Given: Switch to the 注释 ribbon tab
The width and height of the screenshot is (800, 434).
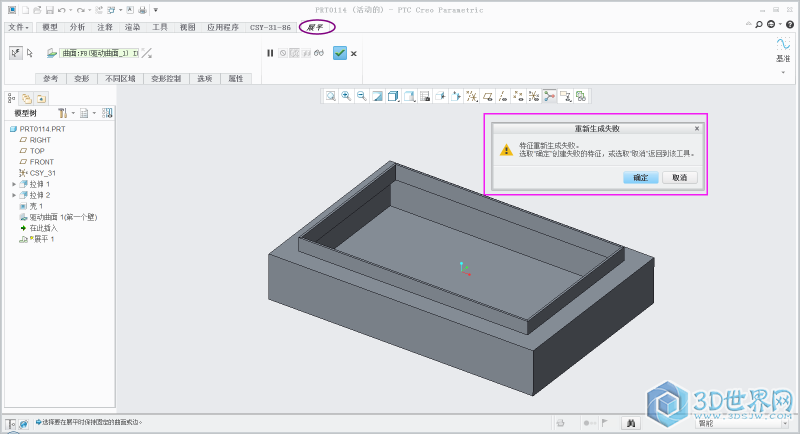Looking at the screenshot, I should (x=105, y=27).
